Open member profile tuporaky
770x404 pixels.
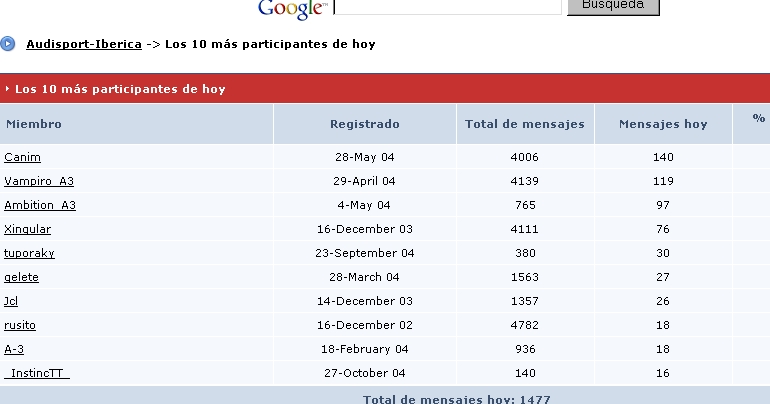tap(29, 253)
